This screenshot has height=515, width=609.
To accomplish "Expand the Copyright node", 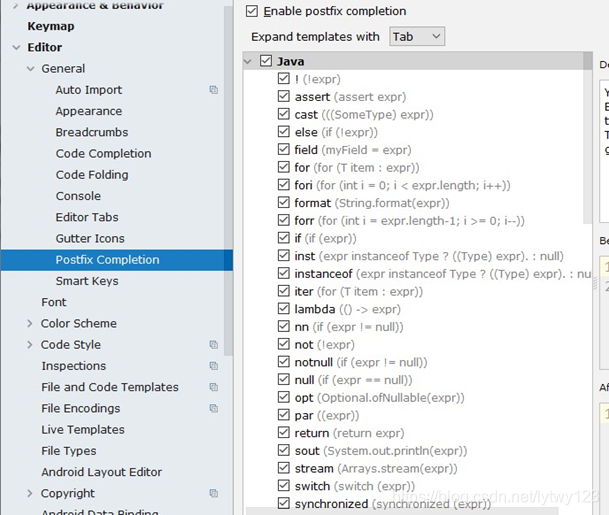I will [x=30, y=493].
